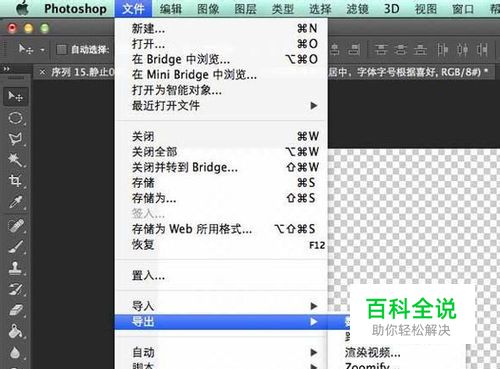Viewport: 500px width, 369px height.
Task: Choose 存储为 Web 所用格式...
Action: click(221, 229)
